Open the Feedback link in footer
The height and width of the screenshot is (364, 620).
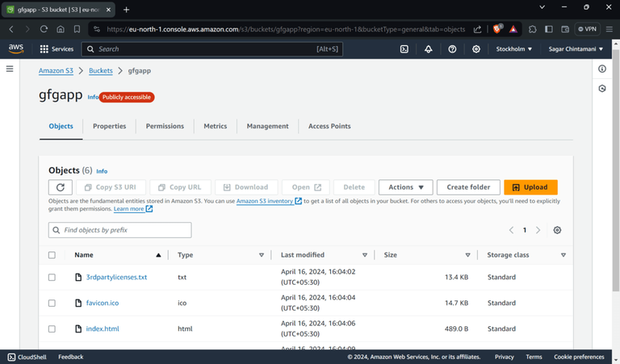[71, 357]
